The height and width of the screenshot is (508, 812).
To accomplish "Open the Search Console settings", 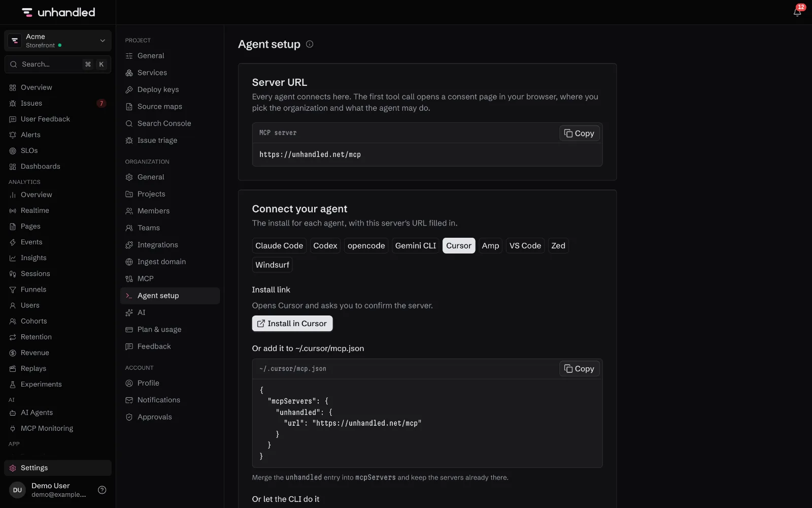I will coord(170,123).
